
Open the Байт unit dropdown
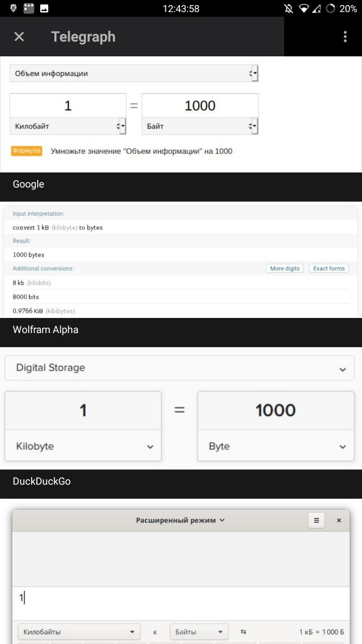point(200,126)
